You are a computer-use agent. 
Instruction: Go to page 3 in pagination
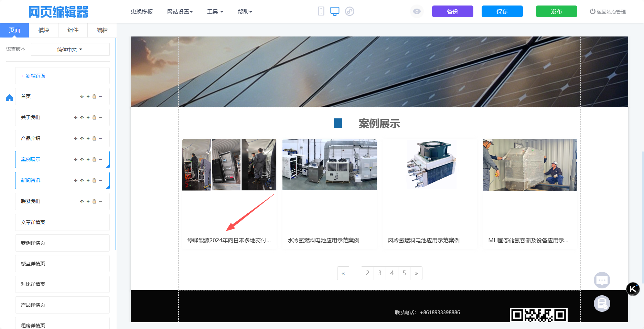[x=380, y=273]
